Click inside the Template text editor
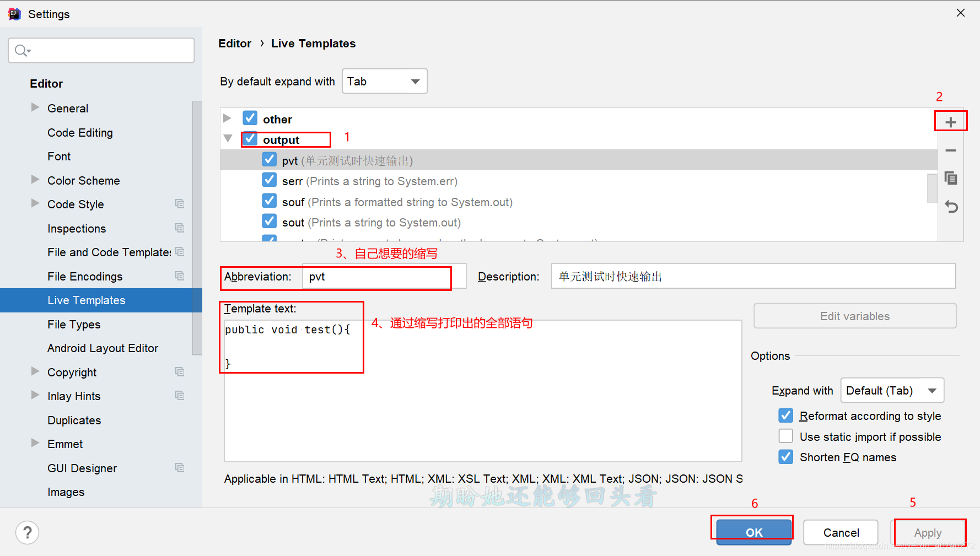This screenshot has height=556, width=980. pyautogui.click(x=483, y=391)
